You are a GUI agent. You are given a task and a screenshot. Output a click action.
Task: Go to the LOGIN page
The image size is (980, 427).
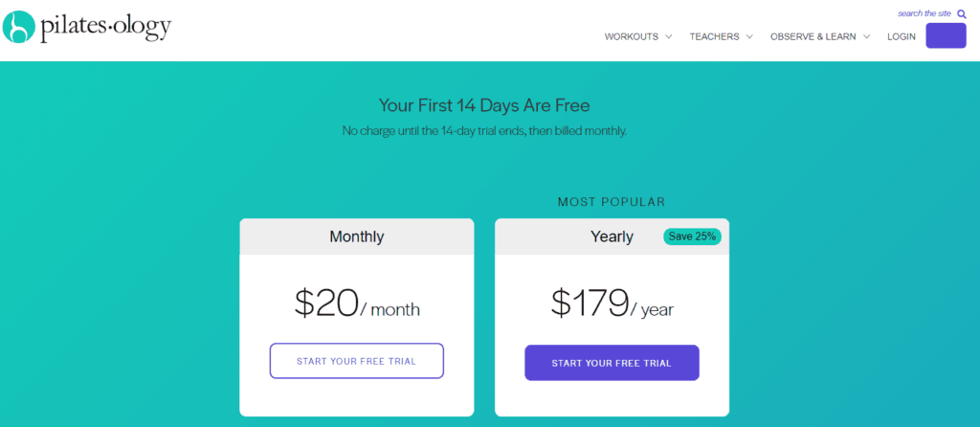902,36
